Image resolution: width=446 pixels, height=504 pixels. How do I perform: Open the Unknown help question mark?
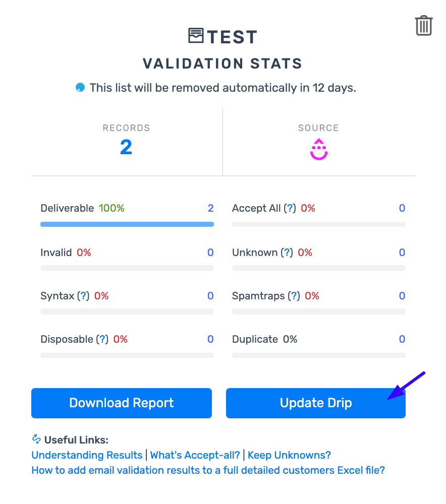click(287, 253)
